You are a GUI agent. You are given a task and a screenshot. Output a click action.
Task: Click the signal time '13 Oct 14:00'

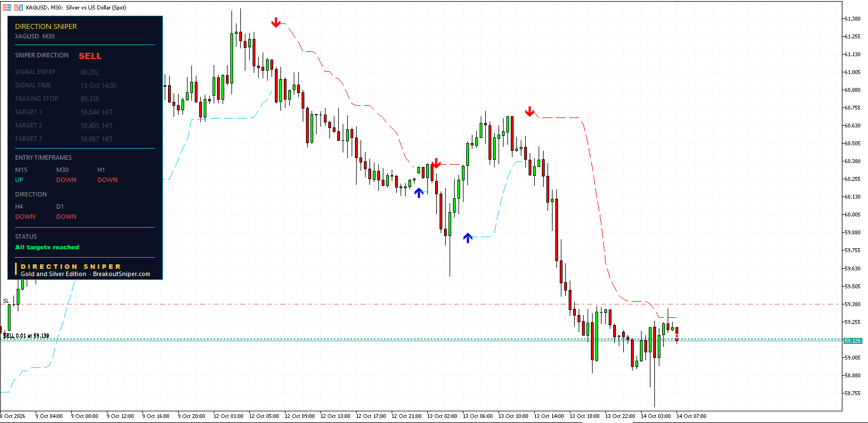[98, 86]
